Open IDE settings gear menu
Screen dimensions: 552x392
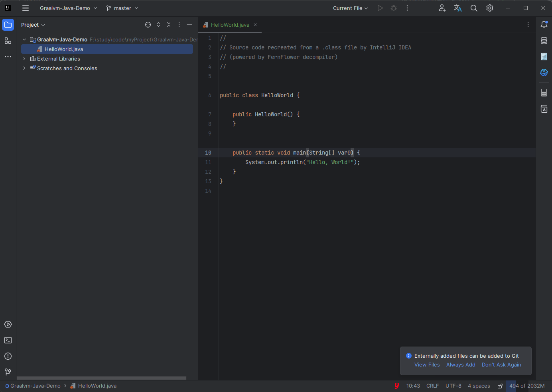pyautogui.click(x=490, y=8)
